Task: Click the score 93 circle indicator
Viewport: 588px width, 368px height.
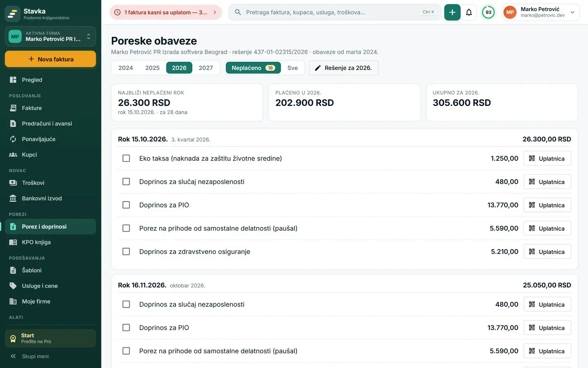Action: pos(488,12)
